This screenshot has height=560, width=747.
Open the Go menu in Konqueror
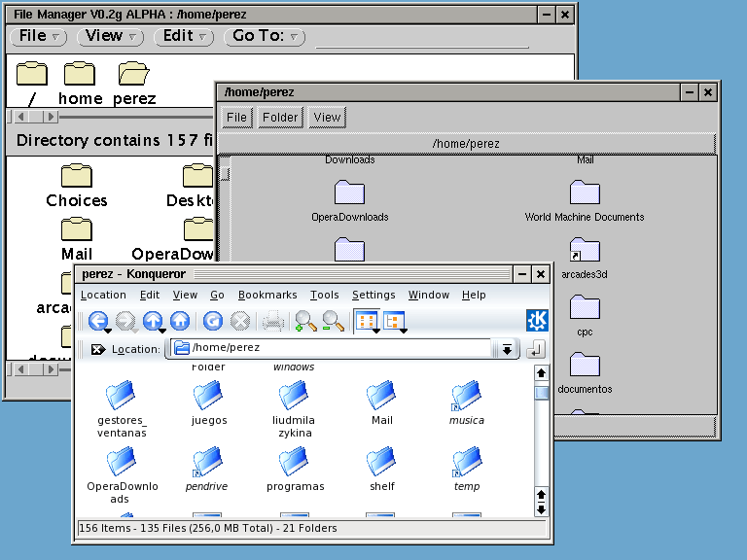pyautogui.click(x=217, y=296)
